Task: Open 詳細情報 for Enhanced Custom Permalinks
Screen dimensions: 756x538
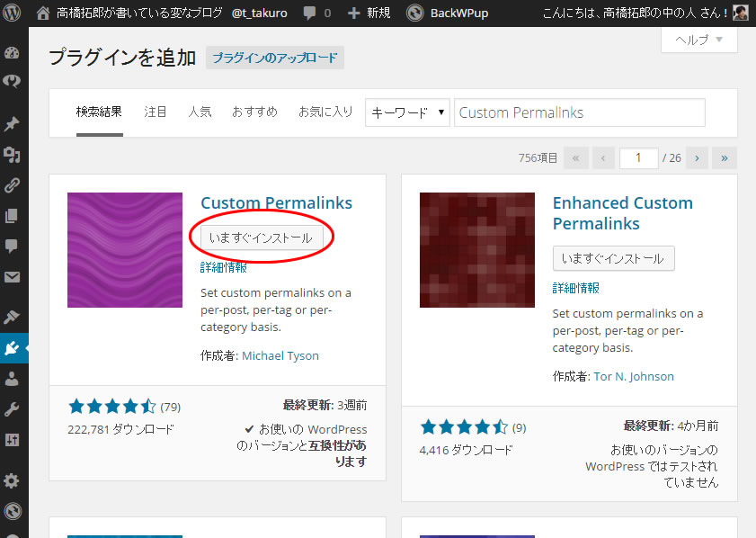Action: coord(575,288)
